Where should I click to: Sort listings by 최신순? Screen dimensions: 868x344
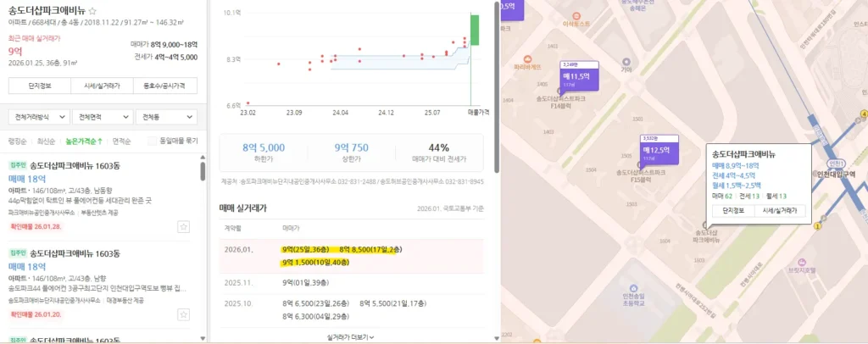click(46, 141)
